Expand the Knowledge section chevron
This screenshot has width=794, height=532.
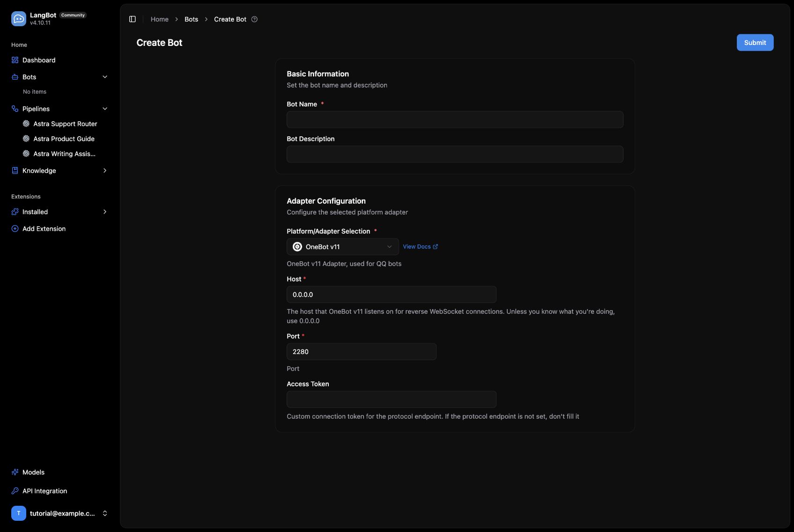pyautogui.click(x=105, y=170)
